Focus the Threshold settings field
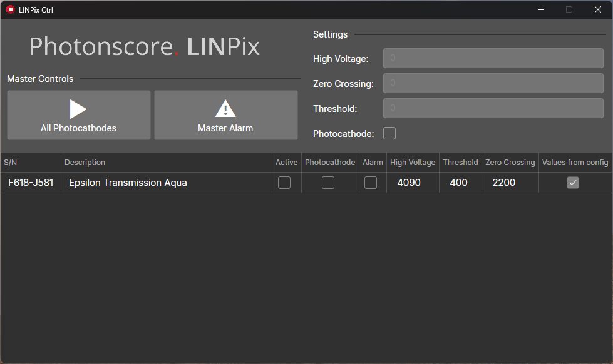 [x=493, y=108]
